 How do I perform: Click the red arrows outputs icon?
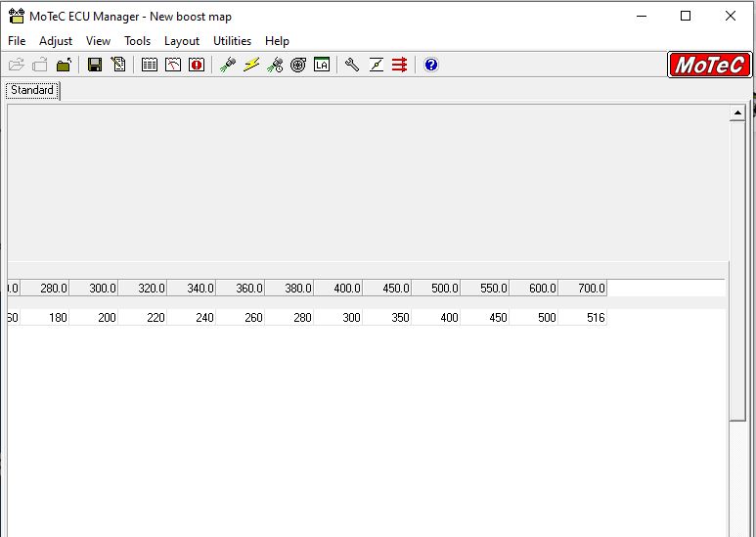[x=400, y=65]
